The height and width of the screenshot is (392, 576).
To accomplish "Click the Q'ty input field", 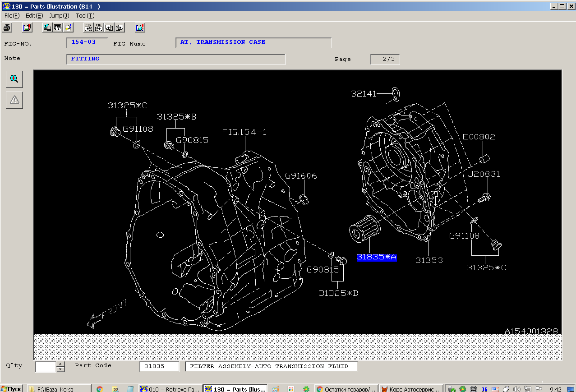I will [46, 367].
